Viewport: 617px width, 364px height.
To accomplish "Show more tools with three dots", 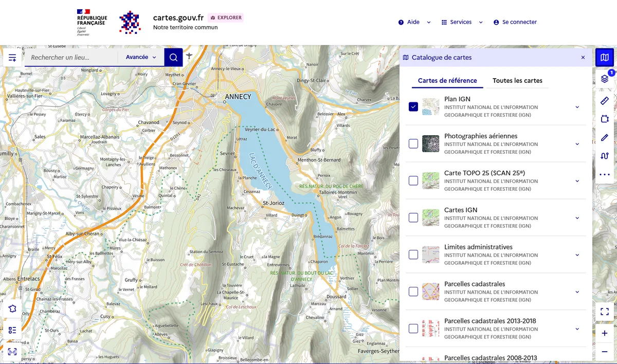I will click(605, 175).
